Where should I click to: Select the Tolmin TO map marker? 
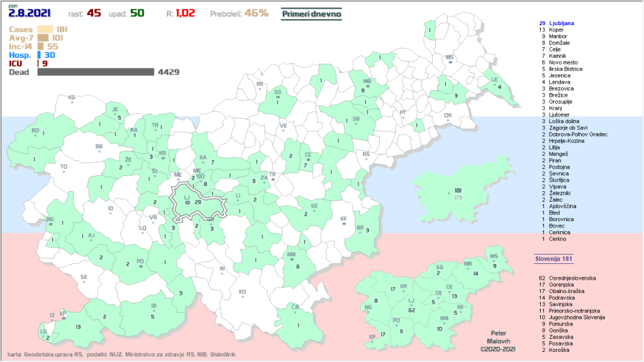coord(64,169)
